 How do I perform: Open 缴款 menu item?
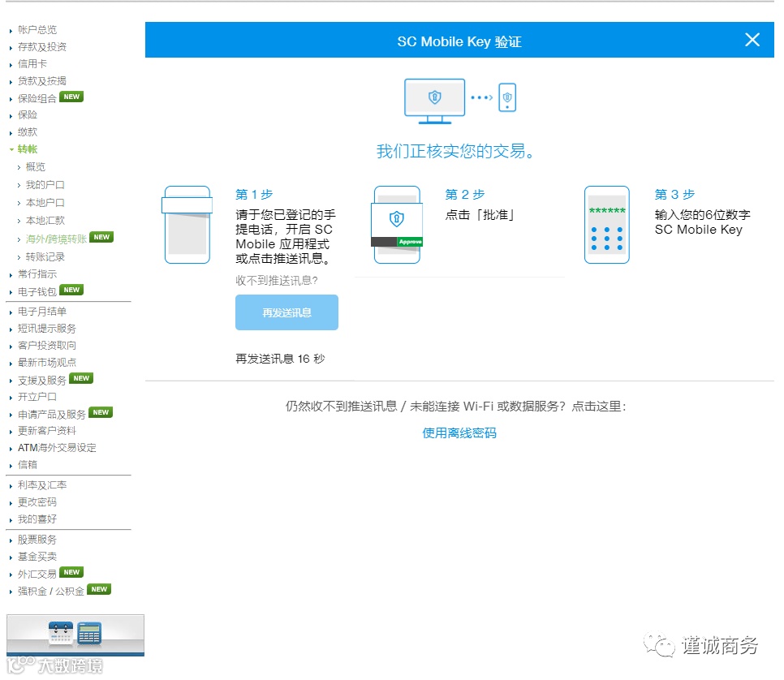tap(28, 132)
